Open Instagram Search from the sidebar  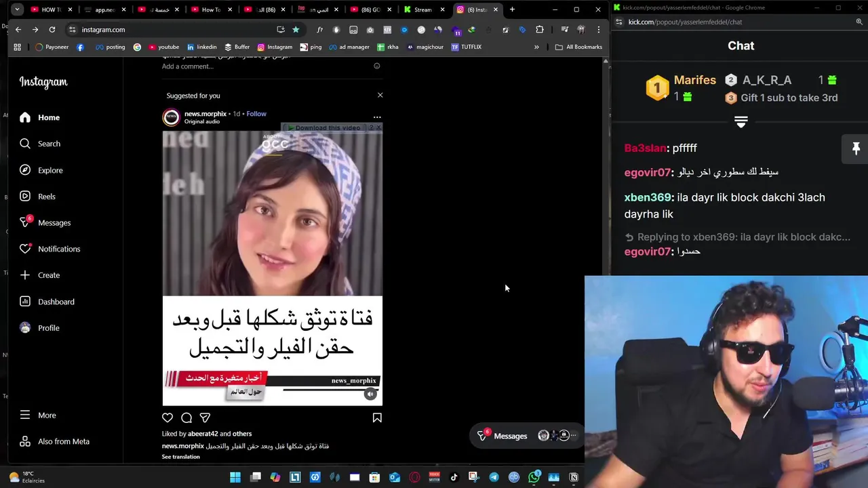point(39,144)
